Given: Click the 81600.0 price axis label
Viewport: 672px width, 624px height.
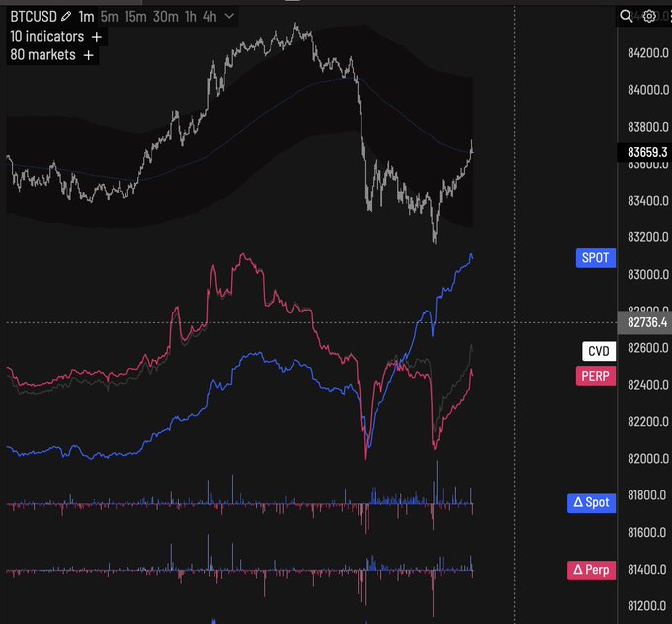Looking at the screenshot, I should [x=648, y=533].
